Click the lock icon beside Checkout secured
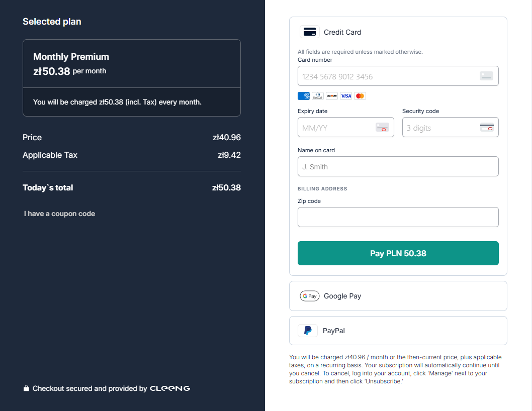 (26, 388)
